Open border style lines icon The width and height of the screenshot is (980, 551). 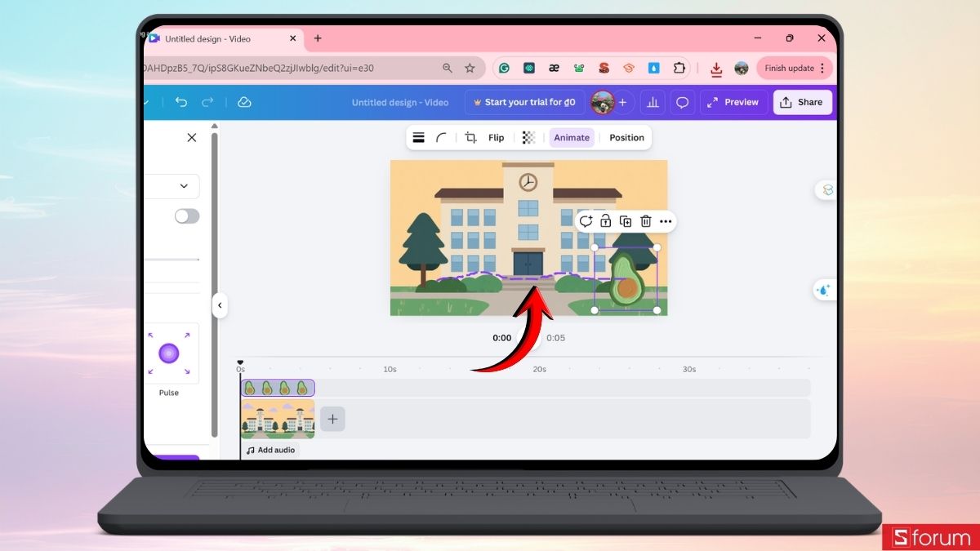(x=418, y=138)
